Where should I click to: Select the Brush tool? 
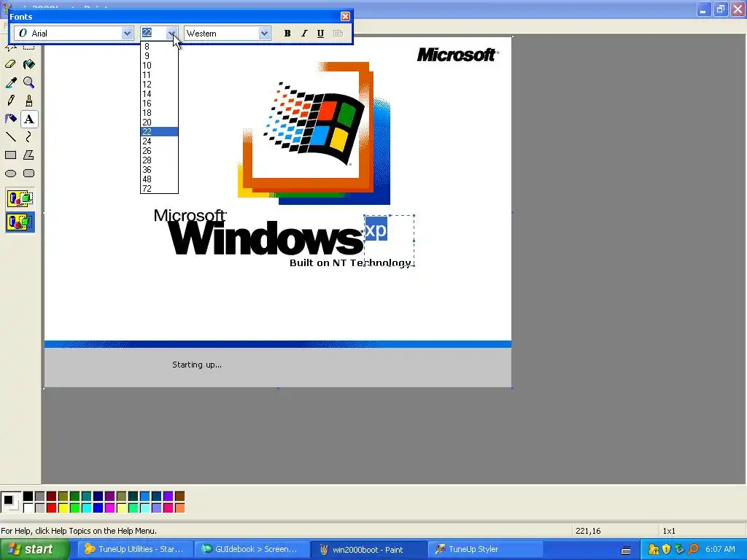click(28, 101)
